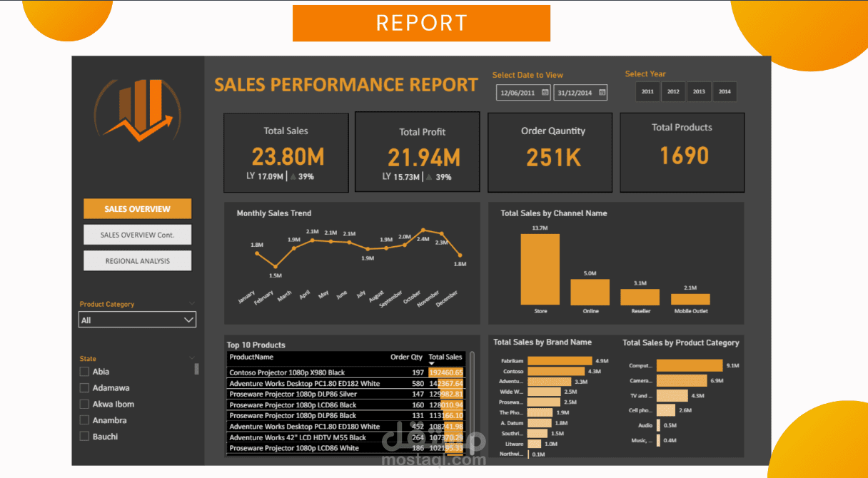Open the end date calendar picker
This screenshot has height=478, width=868.
click(x=600, y=92)
